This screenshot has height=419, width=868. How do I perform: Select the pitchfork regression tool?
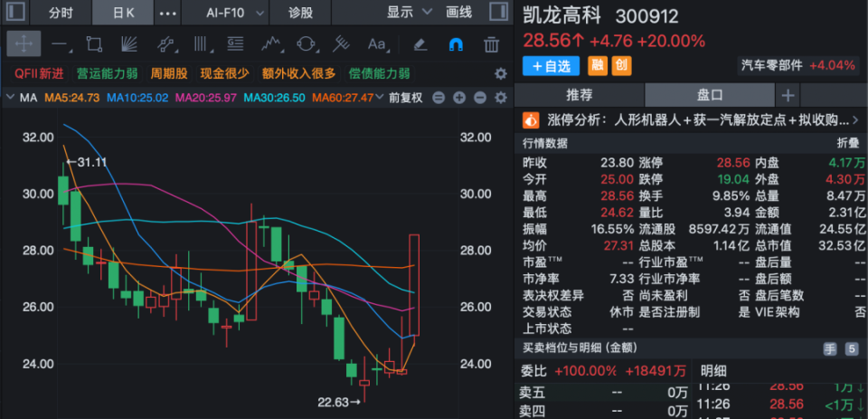[341, 44]
